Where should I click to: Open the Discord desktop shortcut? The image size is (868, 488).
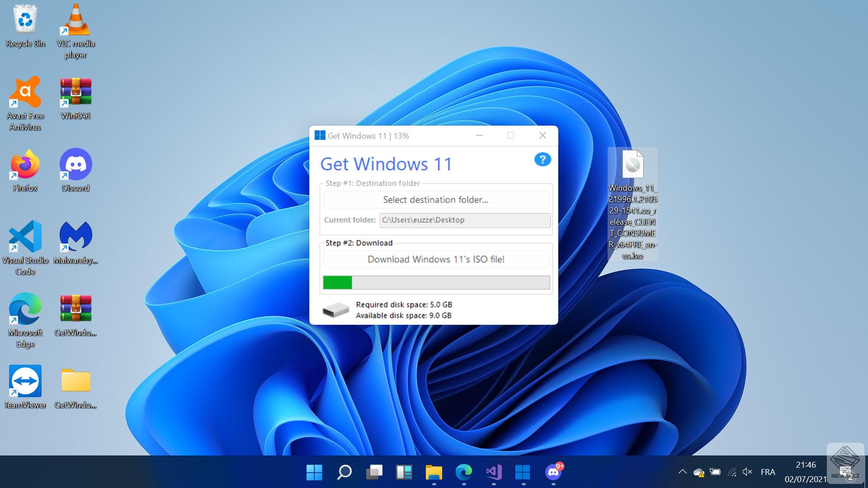tap(75, 170)
